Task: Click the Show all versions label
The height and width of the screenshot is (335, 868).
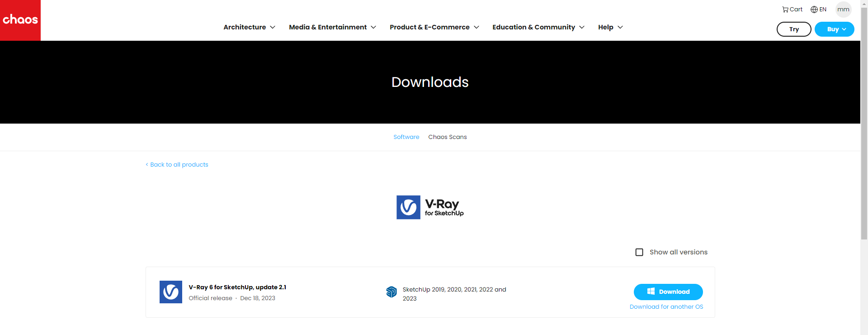Action: (679, 252)
